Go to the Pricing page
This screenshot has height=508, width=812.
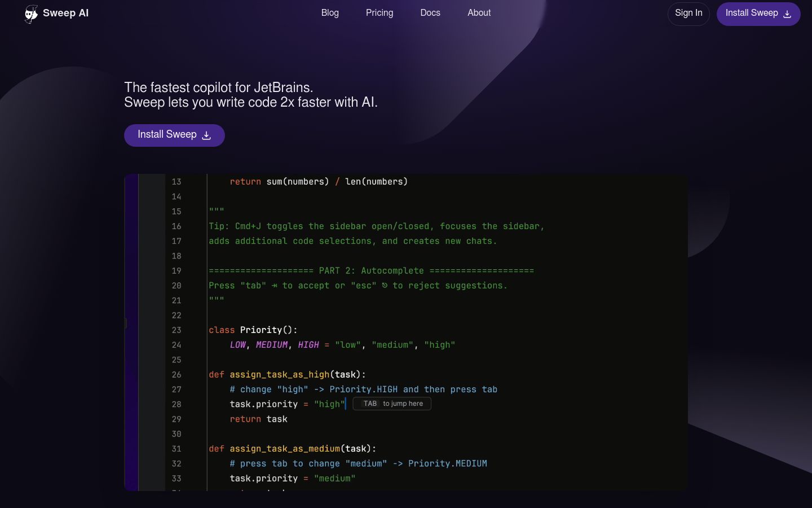pyautogui.click(x=379, y=13)
